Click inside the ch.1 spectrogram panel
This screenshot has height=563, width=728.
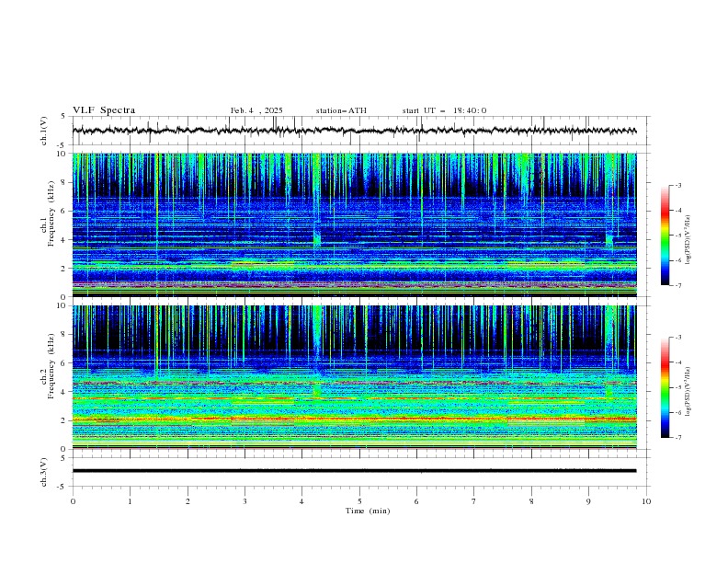point(355,224)
